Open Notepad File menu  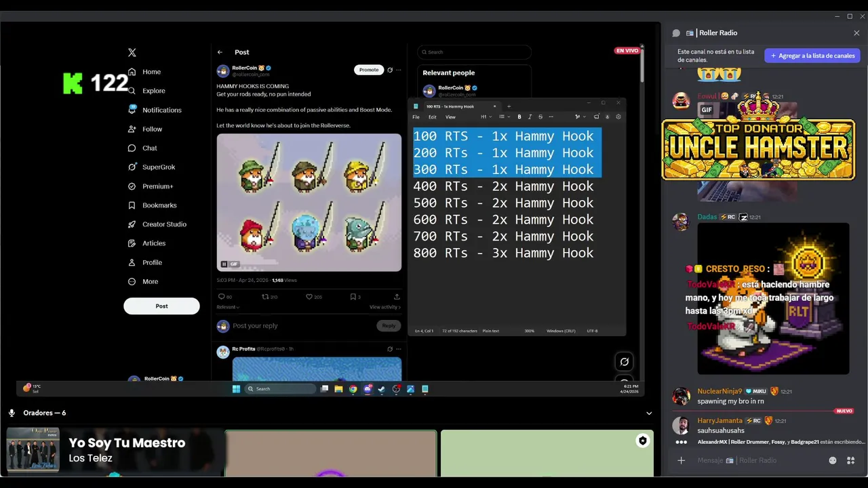click(416, 117)
